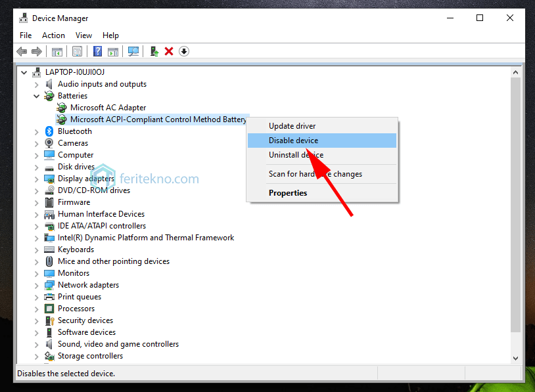Choose Disable device in context menu
The image size is (535, 392).
click(x=322, y=141)
